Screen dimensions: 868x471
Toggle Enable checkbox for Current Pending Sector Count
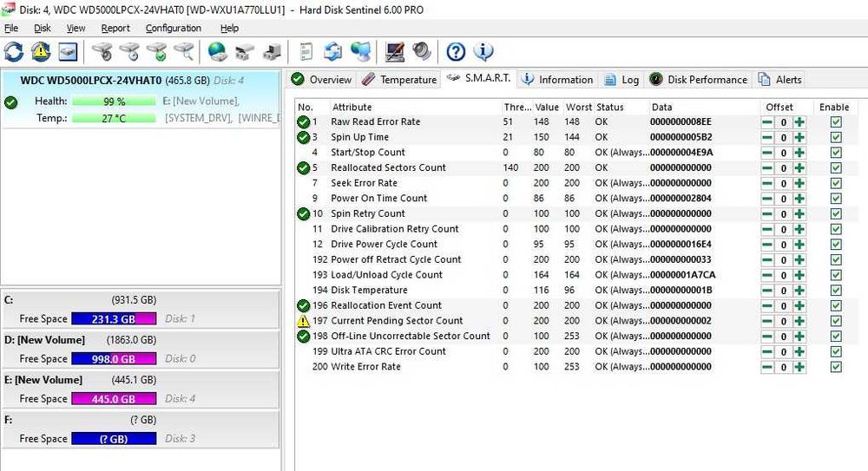(836, 321)
